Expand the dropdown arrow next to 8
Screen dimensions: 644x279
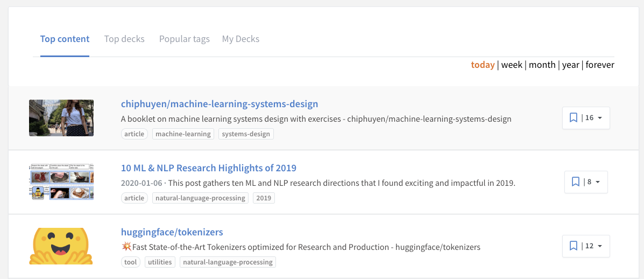(x=598, y=182)
